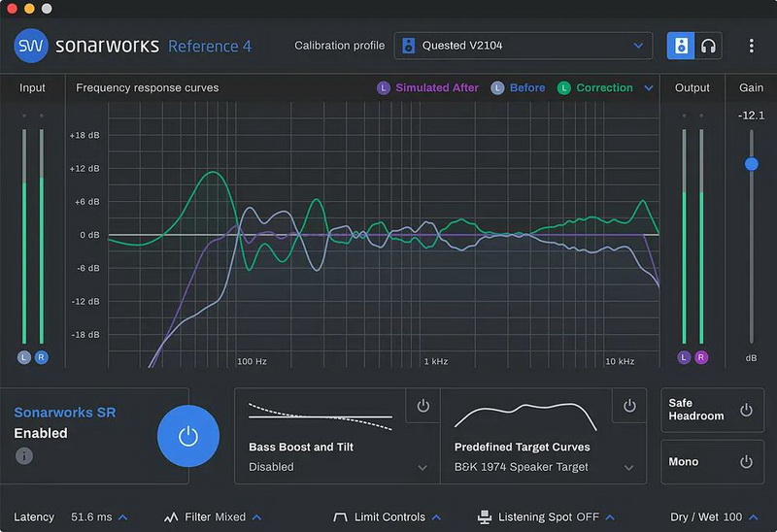Screen dimensions: 777x532
Task: Toggle the Correction curve L channel badge
Action: point(564,88)
